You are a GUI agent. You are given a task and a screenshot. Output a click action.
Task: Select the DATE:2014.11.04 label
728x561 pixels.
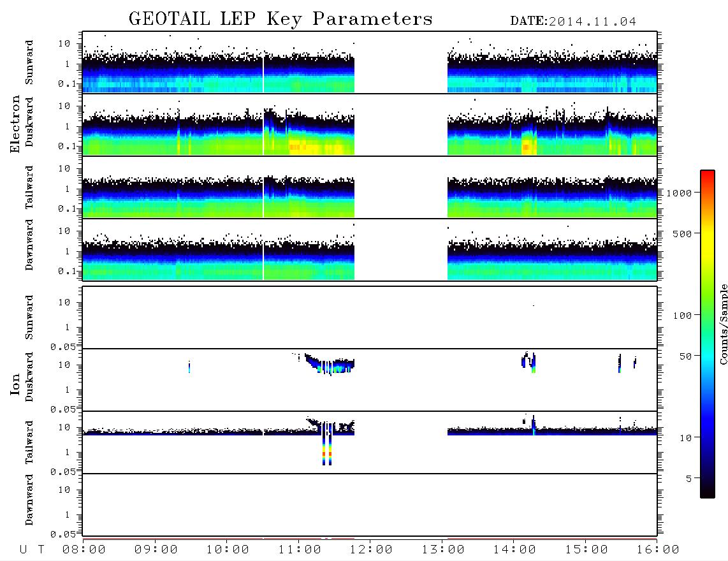click(x=573, y=21)
